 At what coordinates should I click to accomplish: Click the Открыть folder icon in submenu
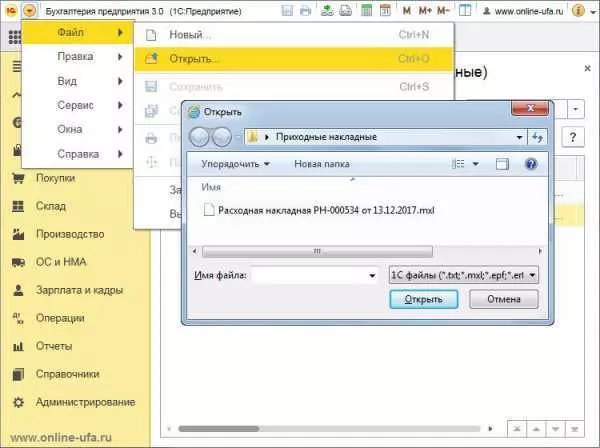tap(151, 59)
